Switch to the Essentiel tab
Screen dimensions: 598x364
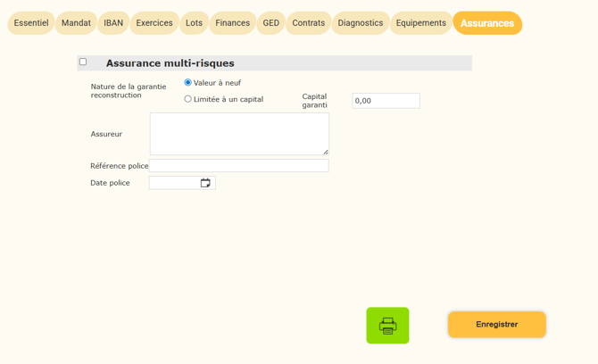pyautogui.click(x=31, y=23)
